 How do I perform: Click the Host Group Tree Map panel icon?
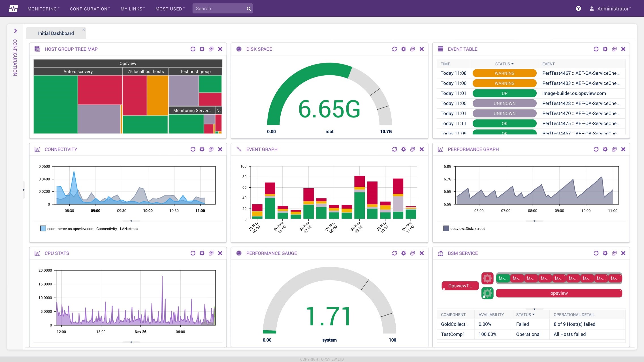coord(38,49)
